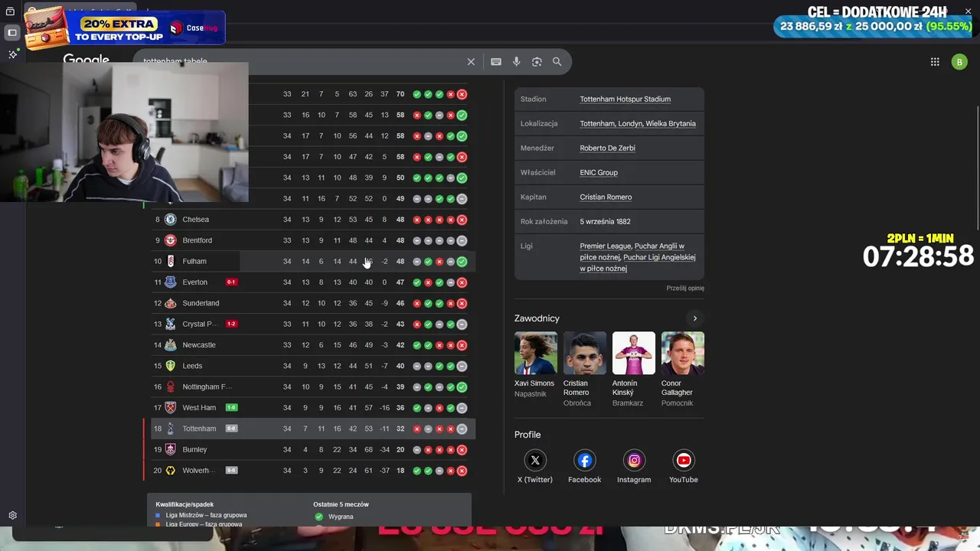Open Tottenham Facebook profile
Screen dimensions: 980x551
585,460
